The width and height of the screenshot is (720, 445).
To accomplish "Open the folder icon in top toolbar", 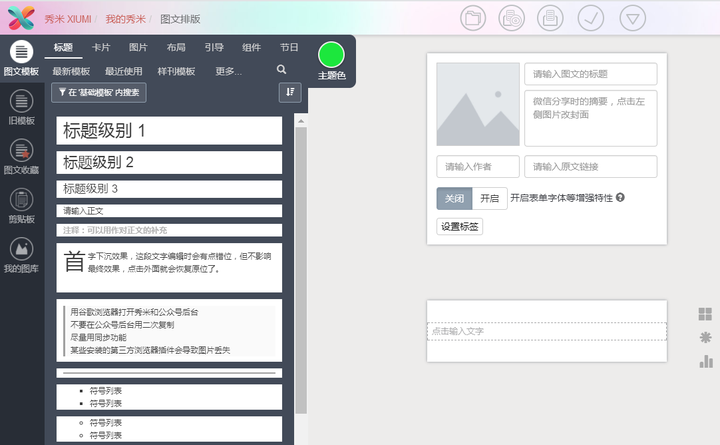I will tap(473, 18).
